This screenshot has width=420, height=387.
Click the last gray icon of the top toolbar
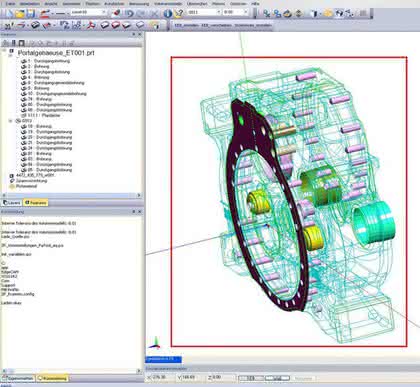coord(363,13)
